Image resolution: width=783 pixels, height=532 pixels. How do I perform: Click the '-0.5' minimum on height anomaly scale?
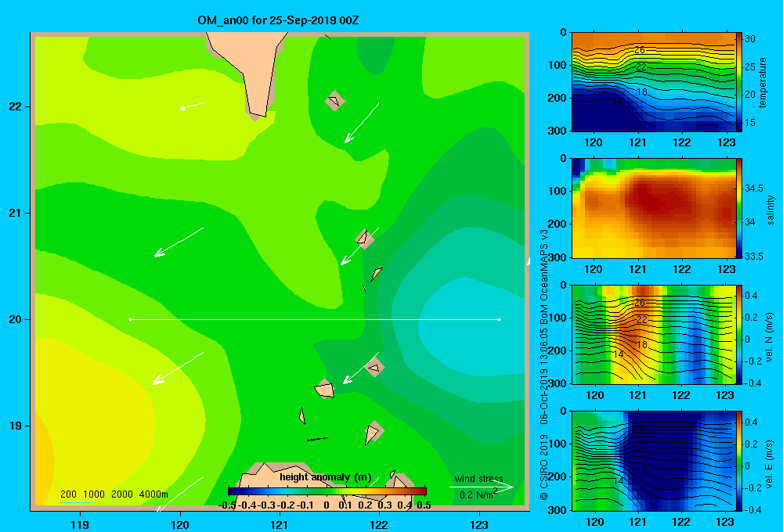228,505
